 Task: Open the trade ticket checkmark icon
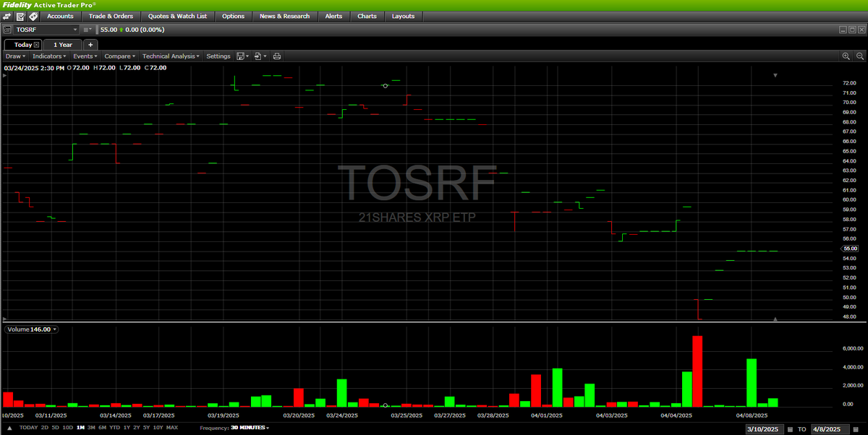click(20, 16)
